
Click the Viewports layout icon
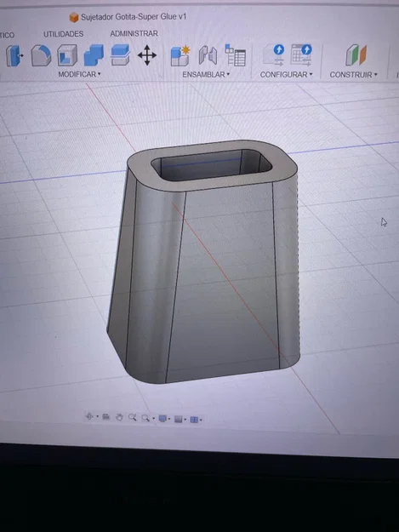[x=194, y=420]
